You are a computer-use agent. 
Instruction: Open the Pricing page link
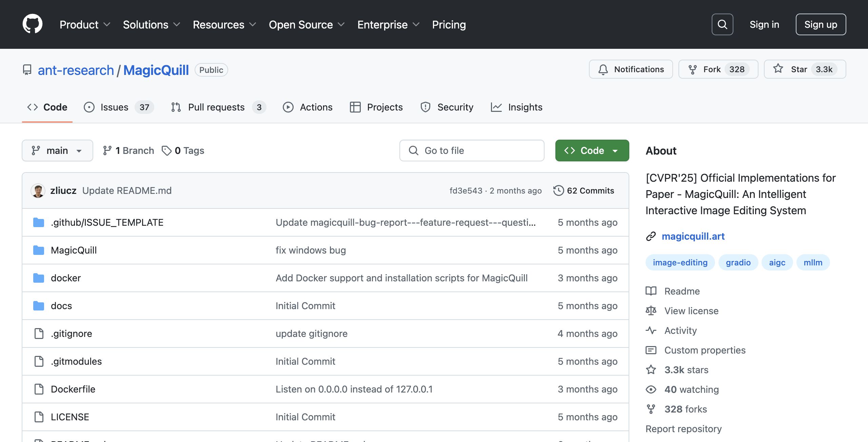click(449, 24)
